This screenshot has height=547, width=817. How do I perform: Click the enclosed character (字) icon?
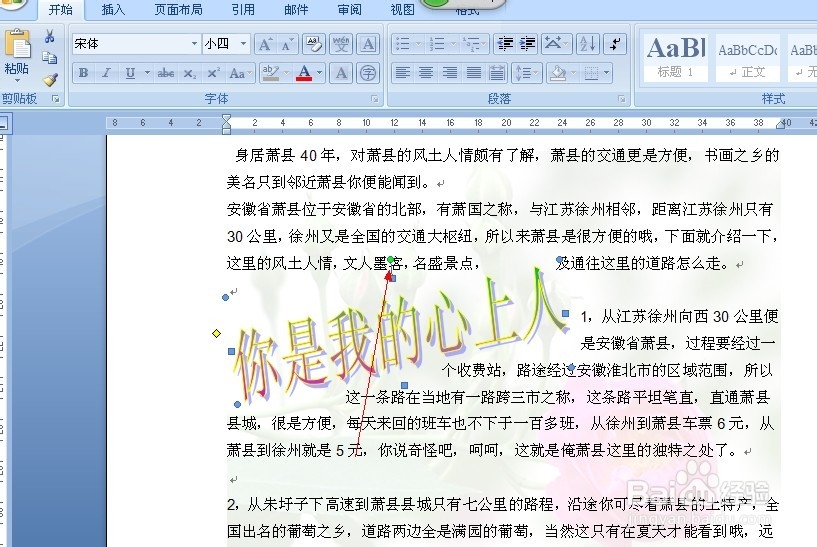[x=368, y=73]
